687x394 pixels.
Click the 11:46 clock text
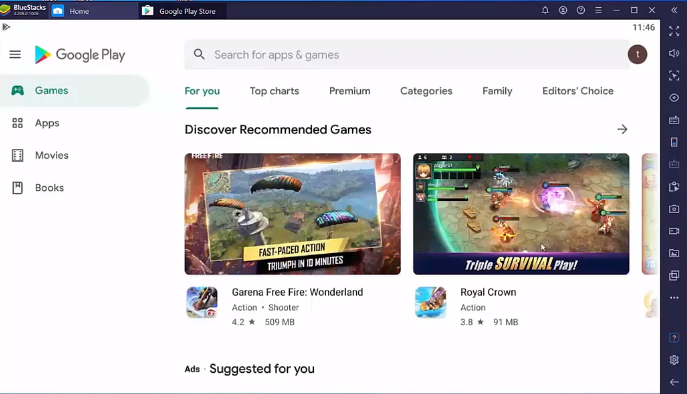tap(644, 27)
